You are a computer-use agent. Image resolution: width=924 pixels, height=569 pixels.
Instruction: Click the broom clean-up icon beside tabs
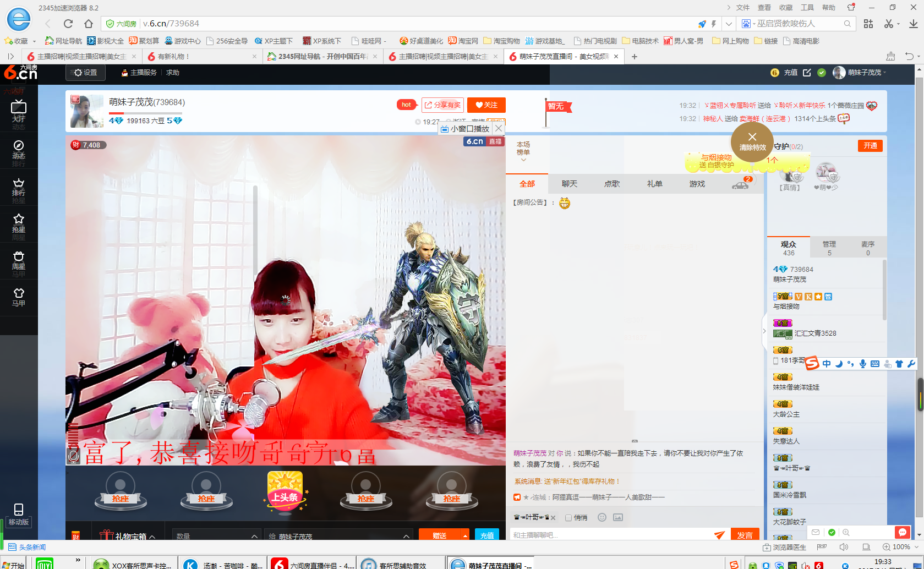890,56
